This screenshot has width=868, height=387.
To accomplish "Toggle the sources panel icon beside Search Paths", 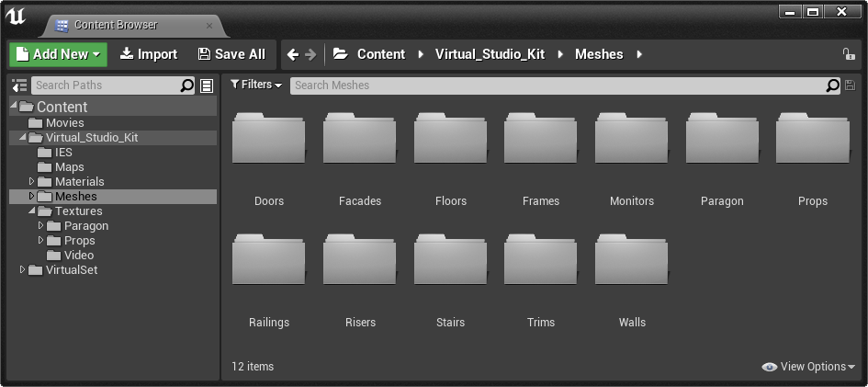I will click(x=19, y=85).
